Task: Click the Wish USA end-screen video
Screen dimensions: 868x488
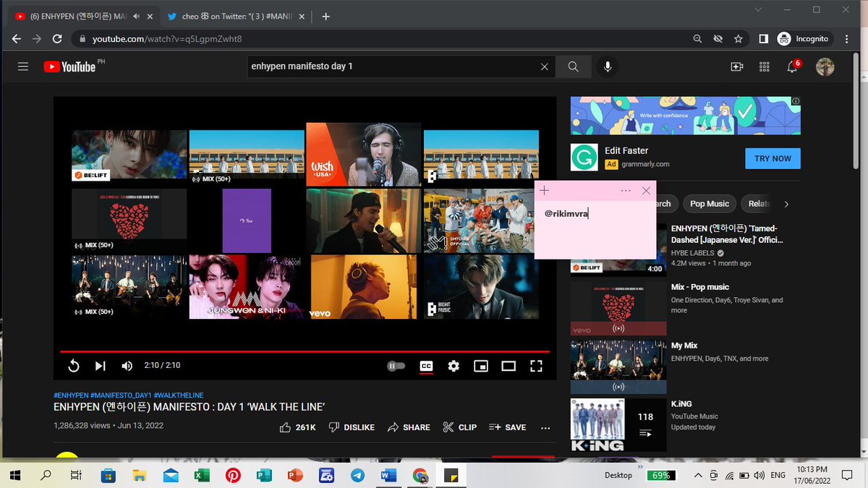Action: [364, 154]
